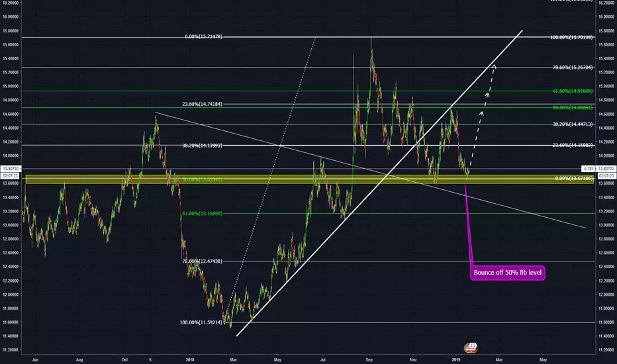Click 'Oct' on the time axis

pyautogui.click(x=124, y=359)
